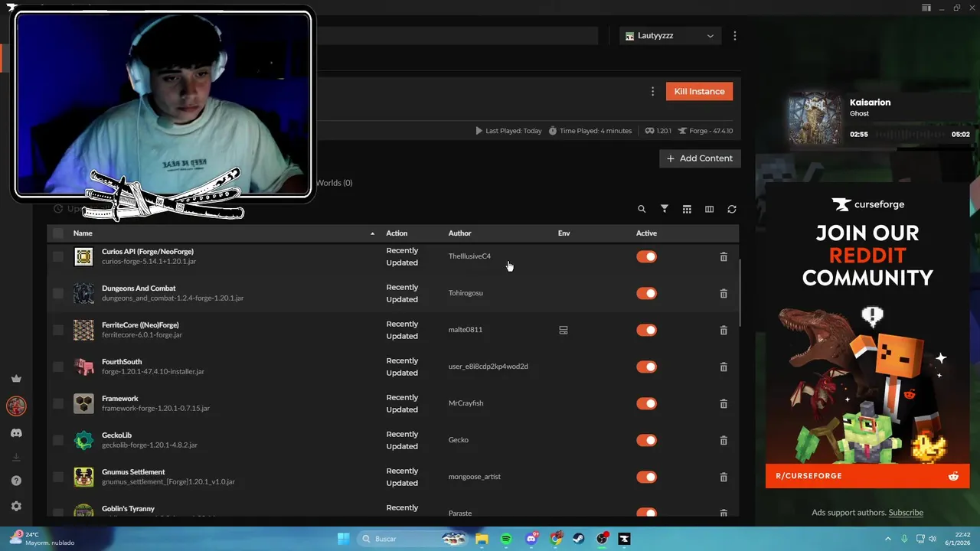Screen dimensions: 980x551
Task: Refresh the mod list
Action: click(732, 209)
